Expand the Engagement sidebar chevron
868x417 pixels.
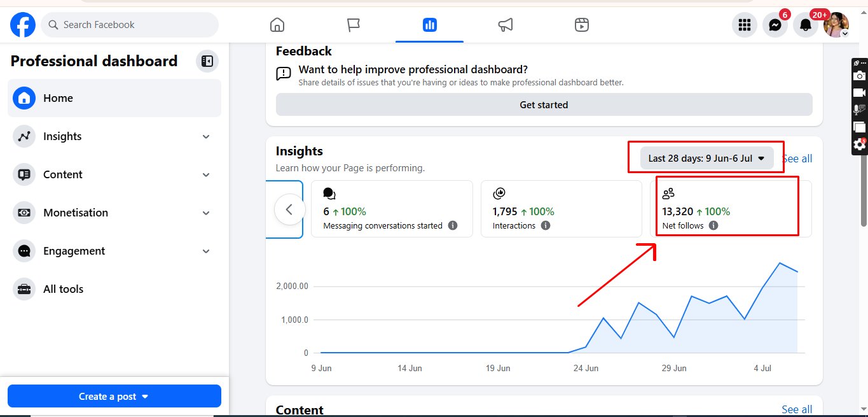(x=206, y=251)
